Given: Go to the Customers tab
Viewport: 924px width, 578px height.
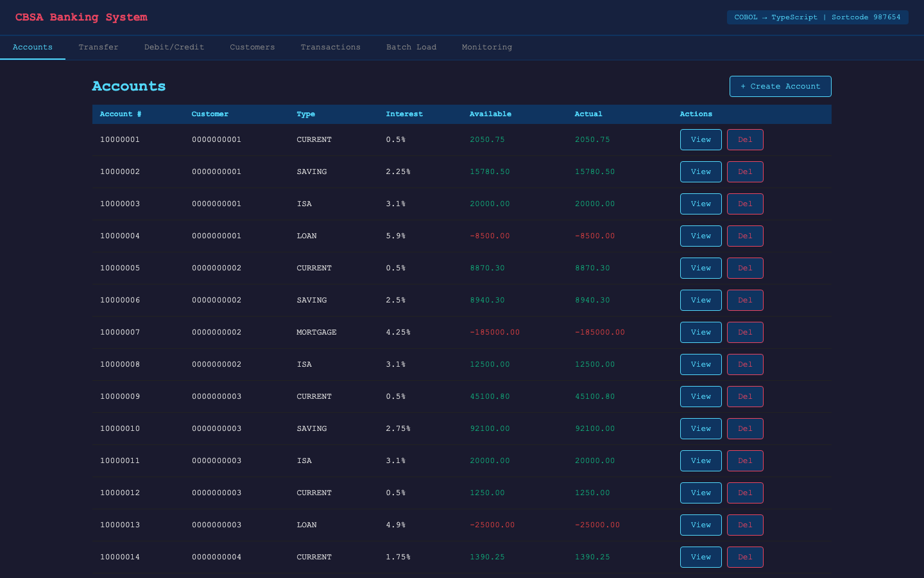Looking at the screenshot, I should 252,48.
